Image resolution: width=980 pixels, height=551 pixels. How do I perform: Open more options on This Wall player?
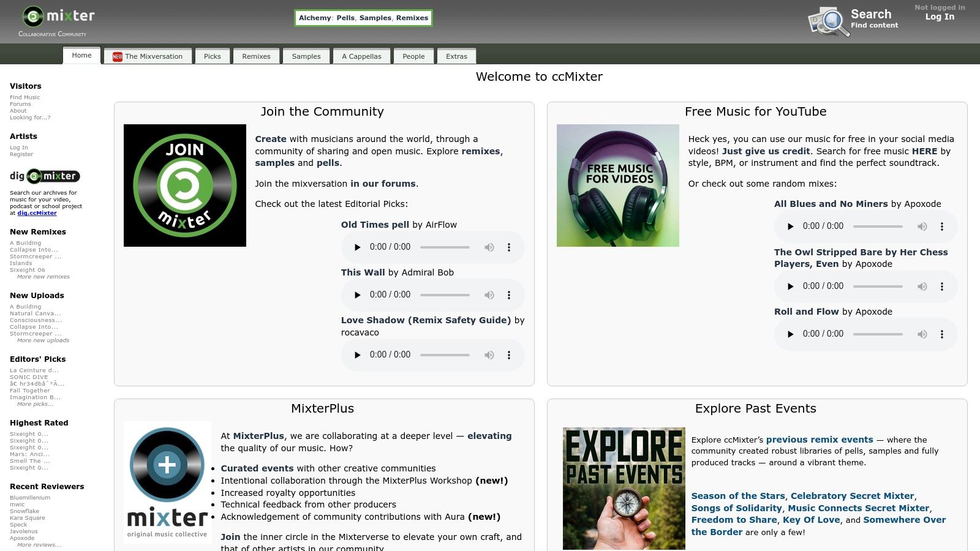pos(508,295)
